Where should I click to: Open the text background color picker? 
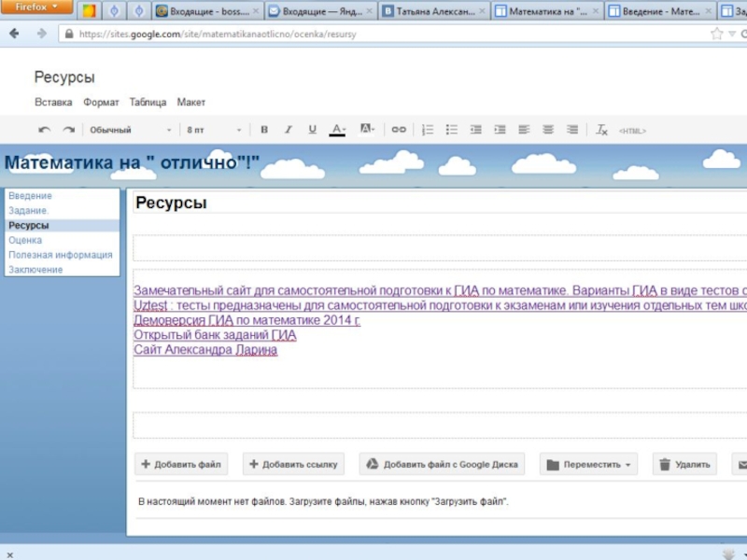pyautogui.click(x=367, y=130)
